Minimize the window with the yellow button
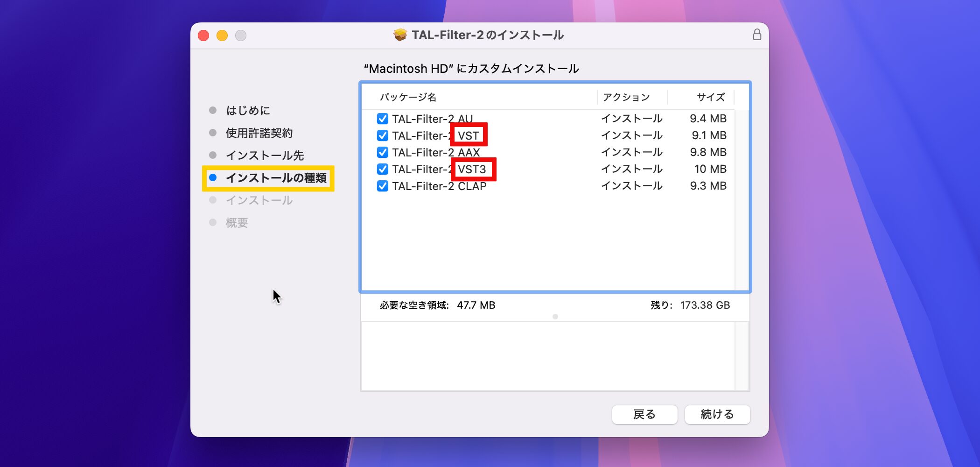Viewport: 980px width, 467px height. pos(222,35)
